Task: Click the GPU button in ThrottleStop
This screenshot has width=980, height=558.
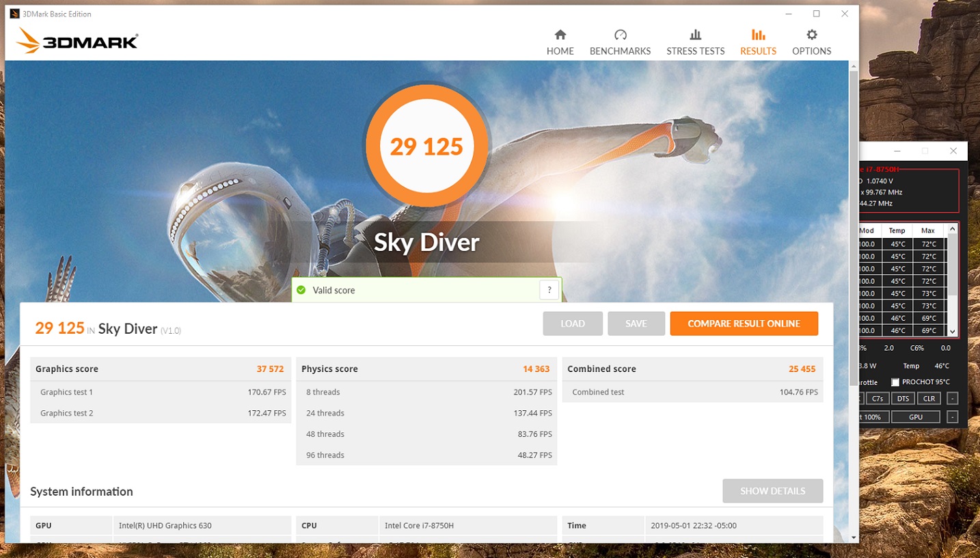Action: tap(916, 417)
